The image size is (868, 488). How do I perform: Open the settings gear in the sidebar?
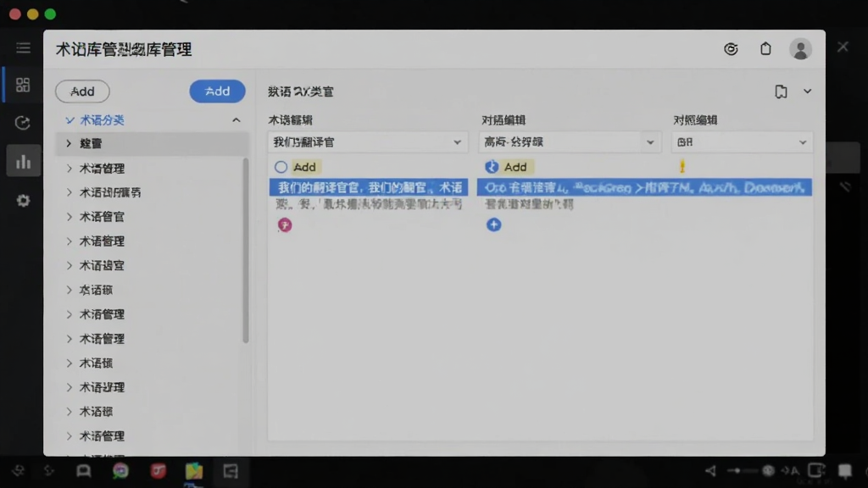(23, 200)
